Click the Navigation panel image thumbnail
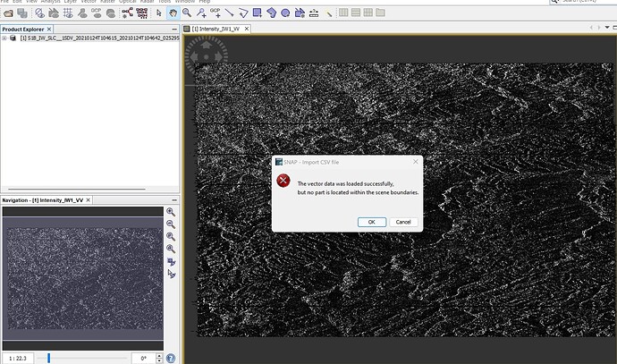617x364 pixels. pos(83,278)
